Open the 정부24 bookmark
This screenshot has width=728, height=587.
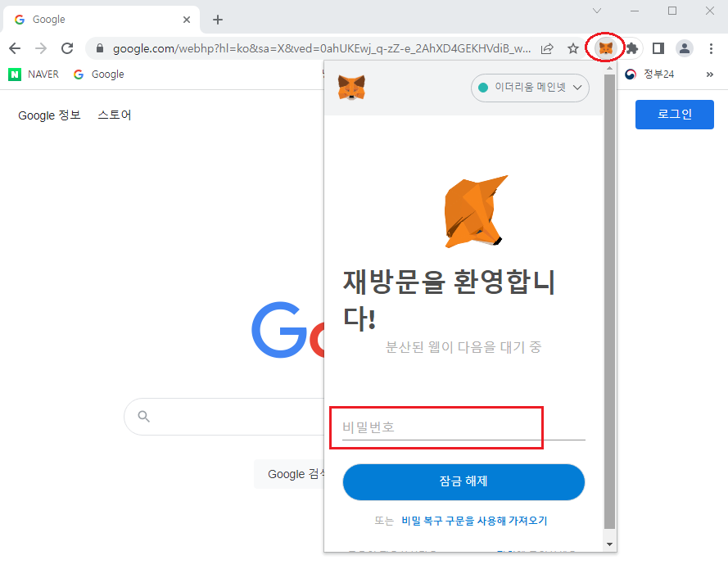coord(649,75)
